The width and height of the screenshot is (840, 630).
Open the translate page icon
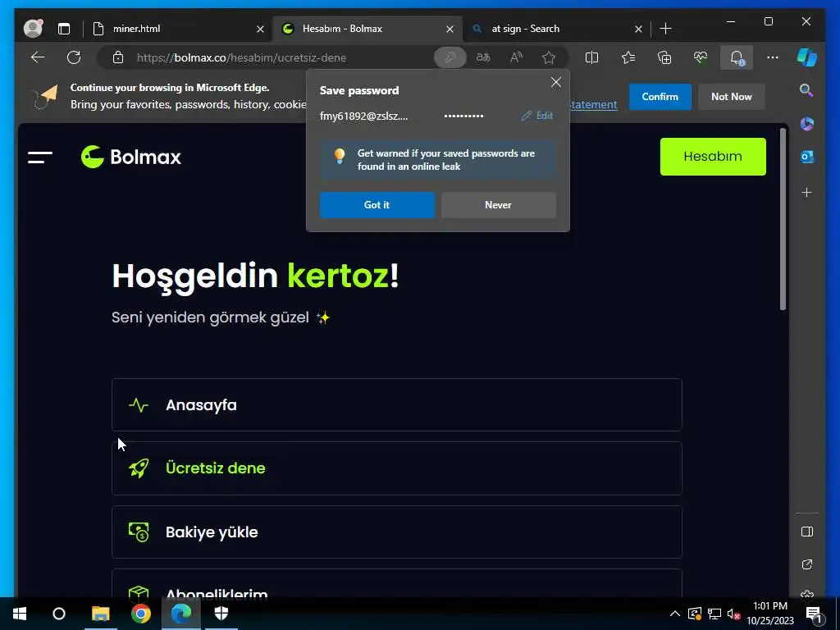coord(483,57)
